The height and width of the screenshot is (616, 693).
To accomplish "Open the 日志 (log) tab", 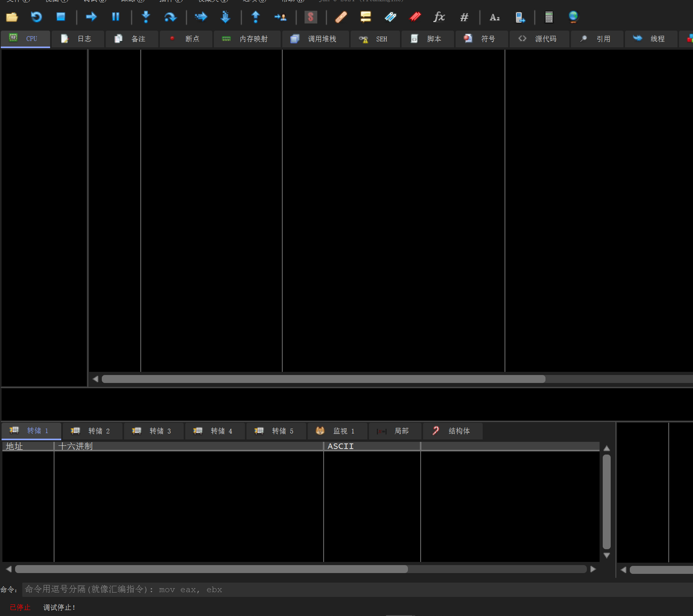I will coord(78,39).
